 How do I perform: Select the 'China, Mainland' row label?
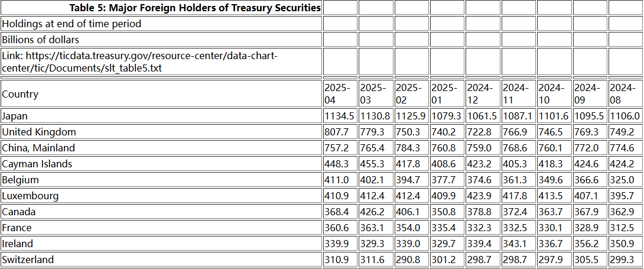(38, 148)
